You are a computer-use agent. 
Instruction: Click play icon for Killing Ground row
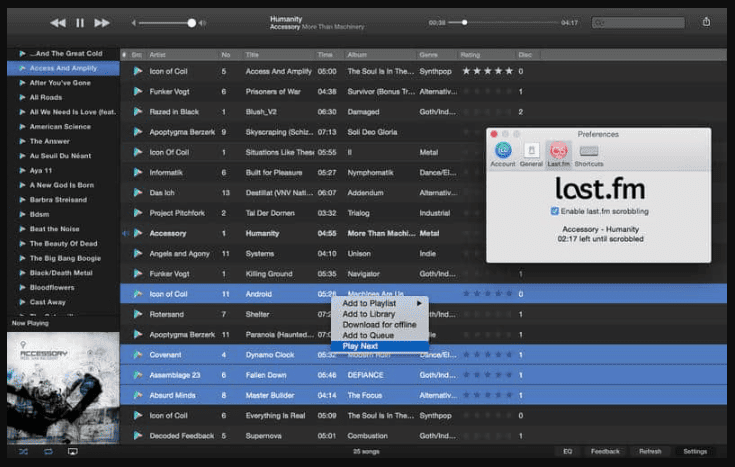coord(138,274)
